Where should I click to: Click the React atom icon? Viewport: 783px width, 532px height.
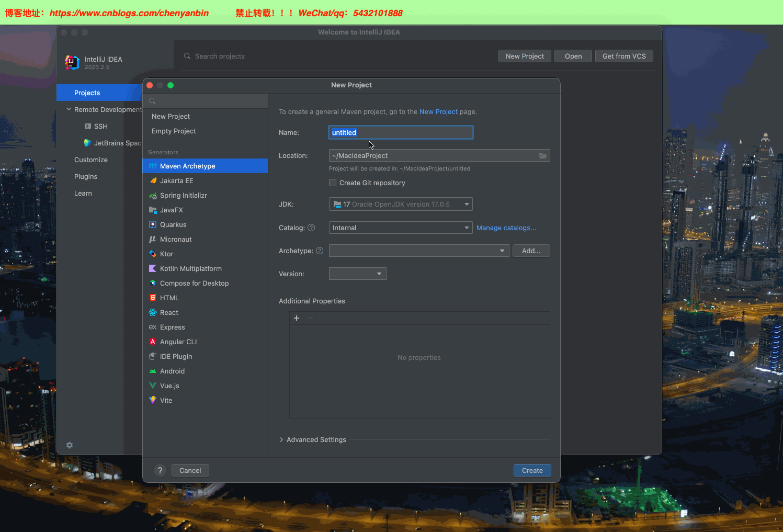[153, 312]
